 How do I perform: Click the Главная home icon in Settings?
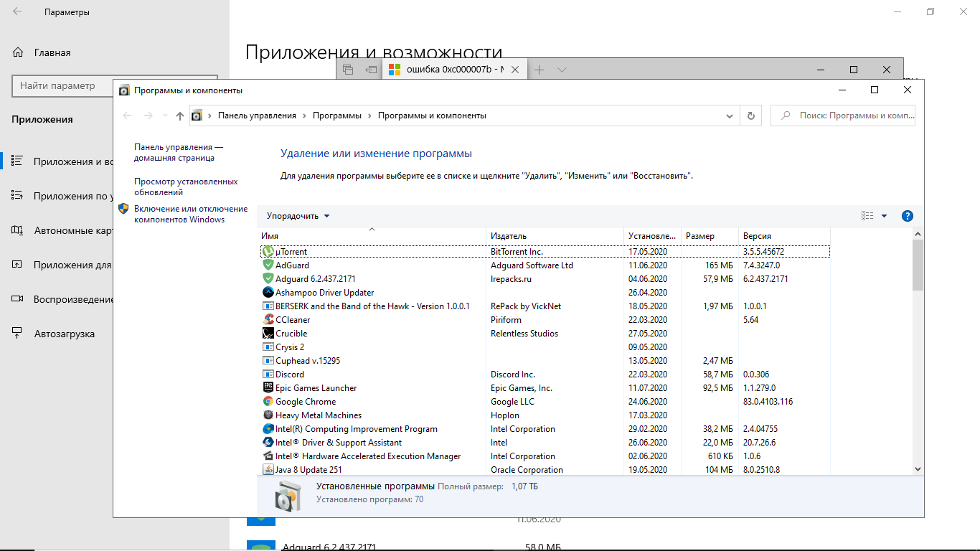(x=17, y=52)
